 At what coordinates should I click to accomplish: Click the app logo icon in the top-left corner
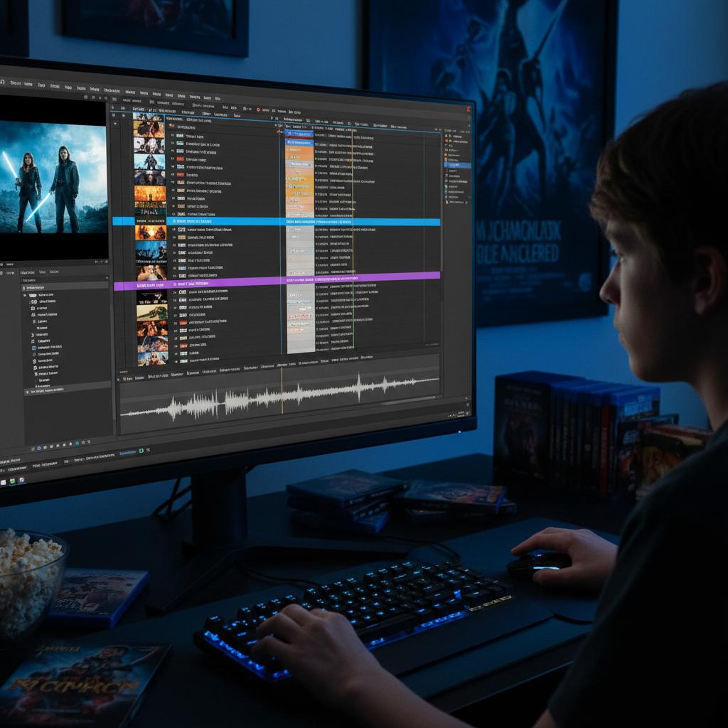[2, 82]
